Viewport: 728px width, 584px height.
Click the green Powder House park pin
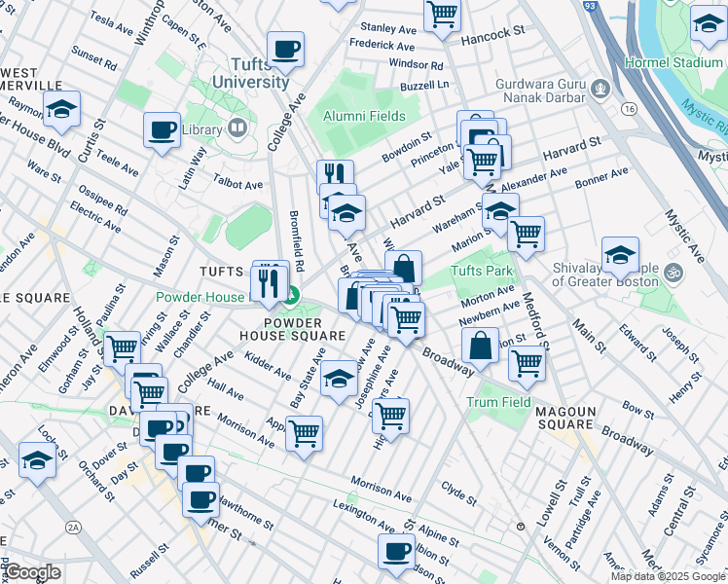coord(293,297)
